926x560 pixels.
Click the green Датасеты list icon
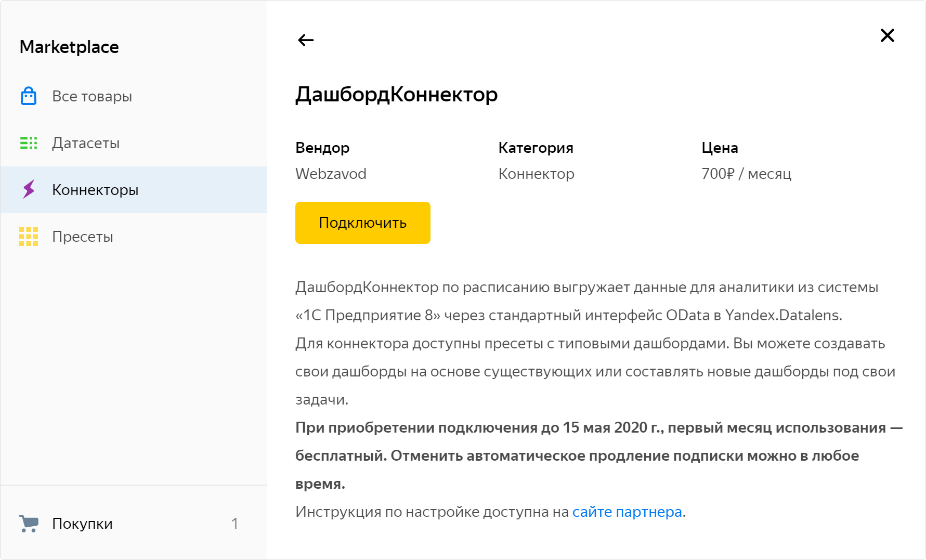coord(29,143)
